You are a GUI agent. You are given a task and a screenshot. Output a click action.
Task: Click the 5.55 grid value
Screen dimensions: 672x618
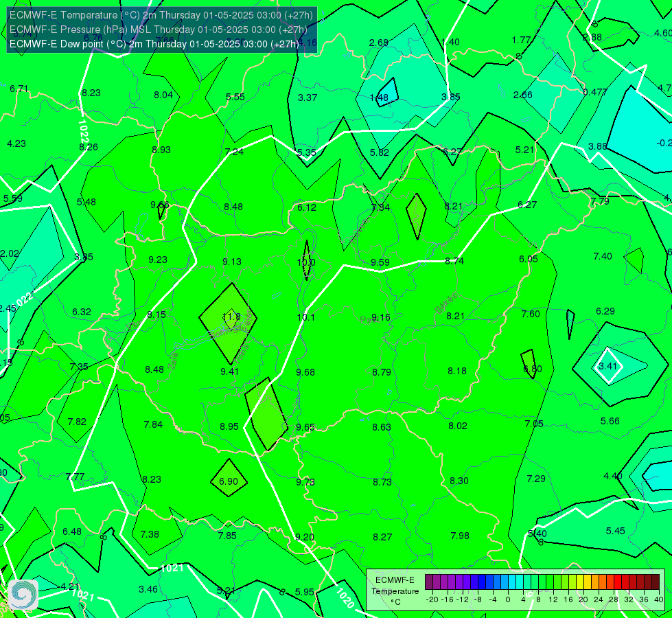click(x=235, y=97)
